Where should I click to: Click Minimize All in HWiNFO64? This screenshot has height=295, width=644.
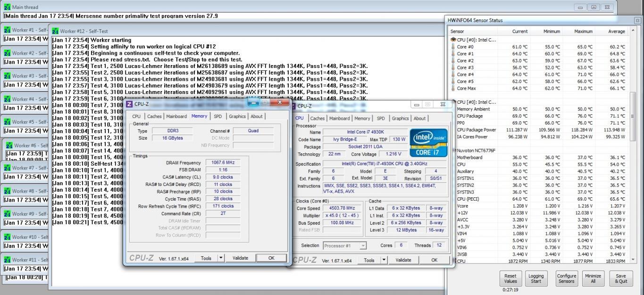(593, 278)
